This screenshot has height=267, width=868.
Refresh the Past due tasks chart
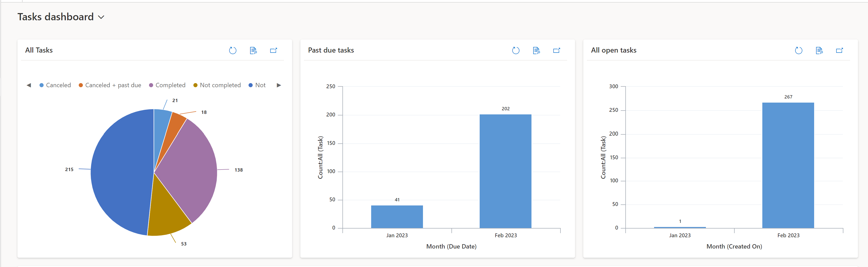516,51
